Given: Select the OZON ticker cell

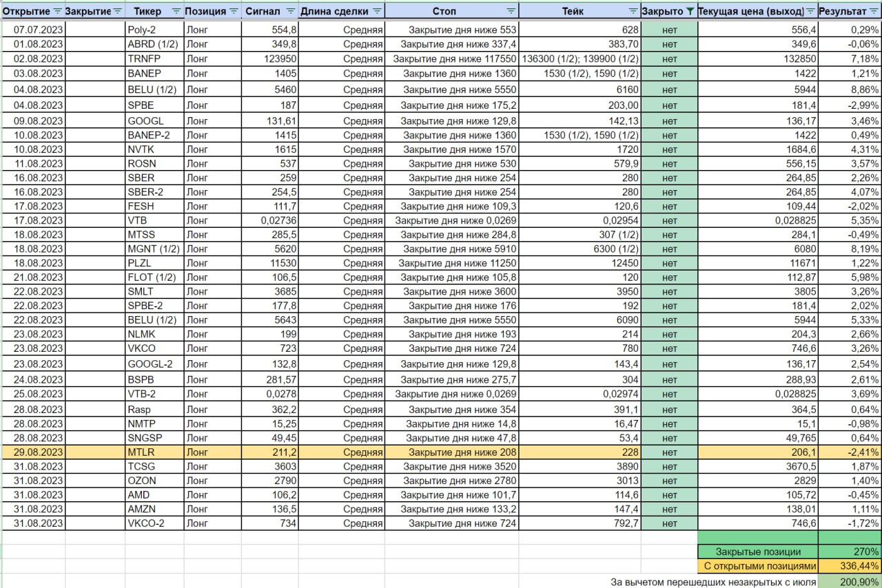Looking at the screenshot, I should point(154,481).
